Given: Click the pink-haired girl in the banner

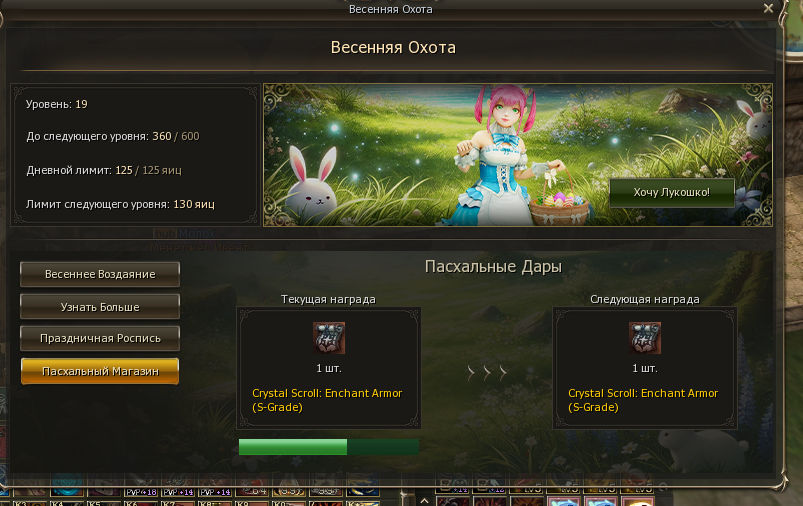Looking at the screenshot, I should (x=499, y=155).
